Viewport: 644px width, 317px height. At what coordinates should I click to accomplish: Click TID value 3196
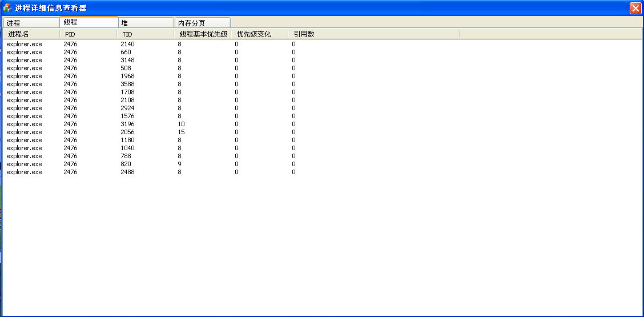coord(128,124)
